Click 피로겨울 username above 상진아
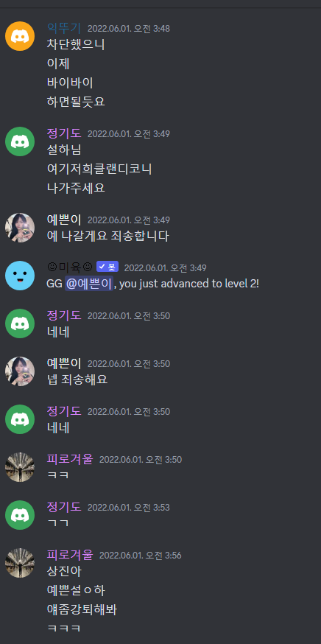The image size is (321, 644). tap(70, 555)
